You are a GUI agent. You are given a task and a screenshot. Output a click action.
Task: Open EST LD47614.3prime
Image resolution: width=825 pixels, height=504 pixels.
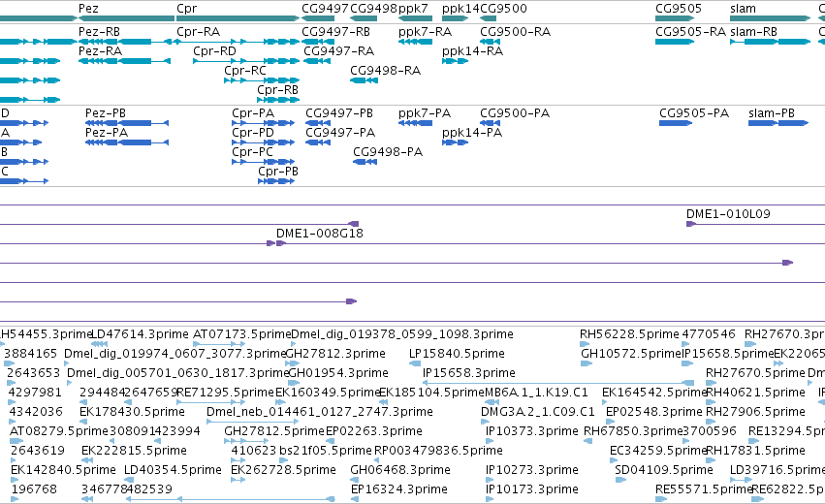coord(140,334)
